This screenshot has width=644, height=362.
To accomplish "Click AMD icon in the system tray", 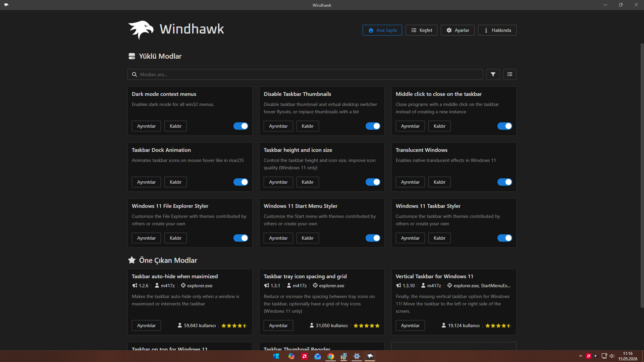I will 588,356.
